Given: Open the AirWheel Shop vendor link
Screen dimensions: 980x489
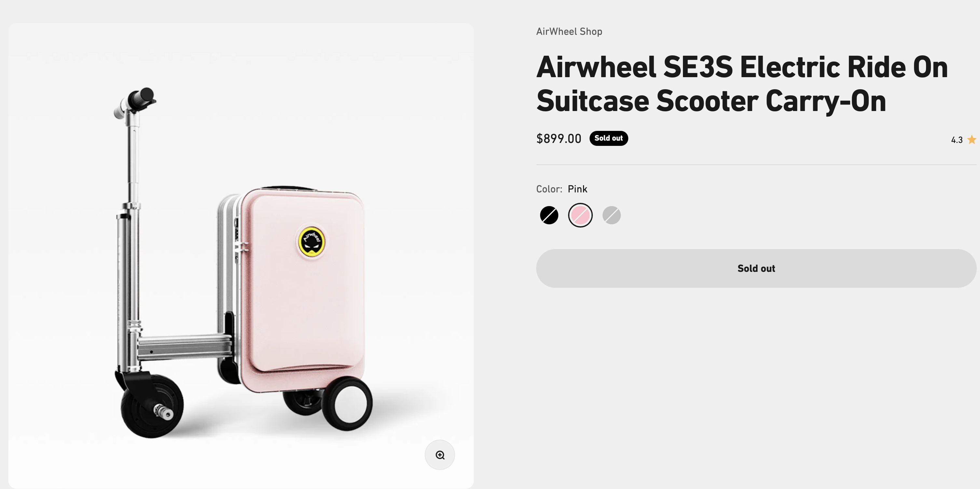Looking at the screenshot, I should click(569, 32).
